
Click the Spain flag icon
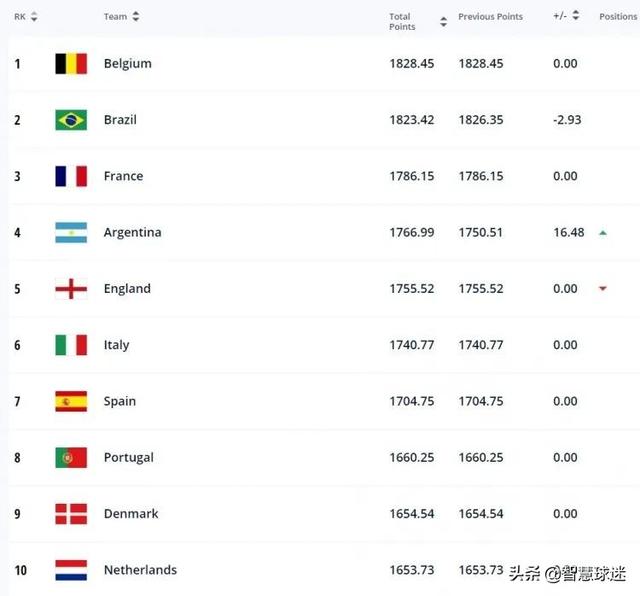point(71,401)
